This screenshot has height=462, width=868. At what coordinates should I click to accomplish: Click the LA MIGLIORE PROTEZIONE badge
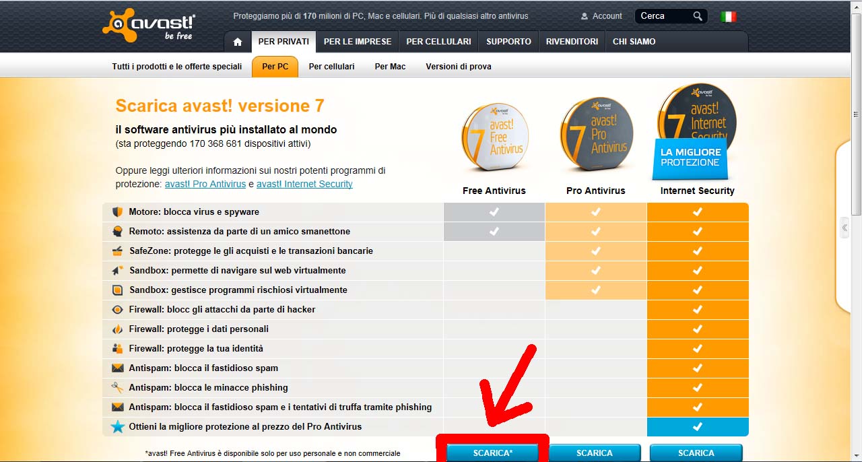coord(691,158)
